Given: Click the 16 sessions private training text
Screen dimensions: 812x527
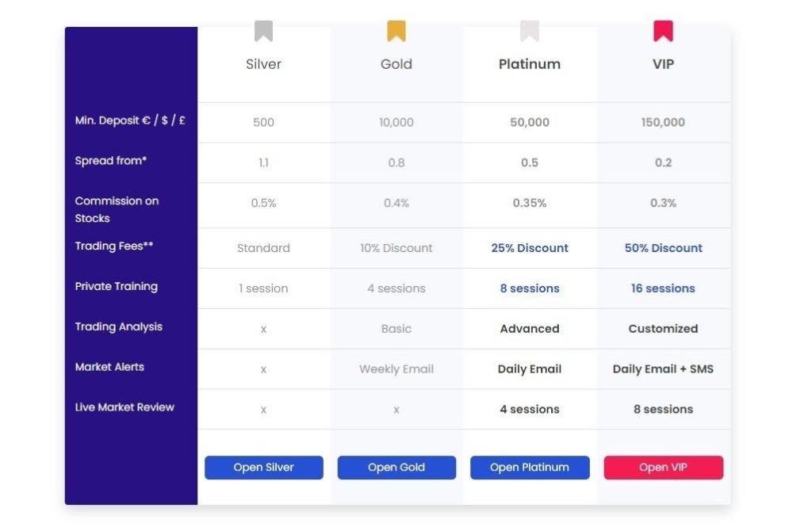Looking at the screenshot, I should click(663, 288).
